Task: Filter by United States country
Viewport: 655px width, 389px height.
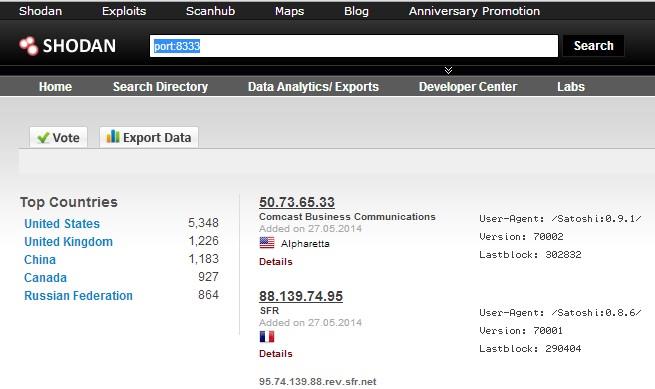Action: (62, 224)
